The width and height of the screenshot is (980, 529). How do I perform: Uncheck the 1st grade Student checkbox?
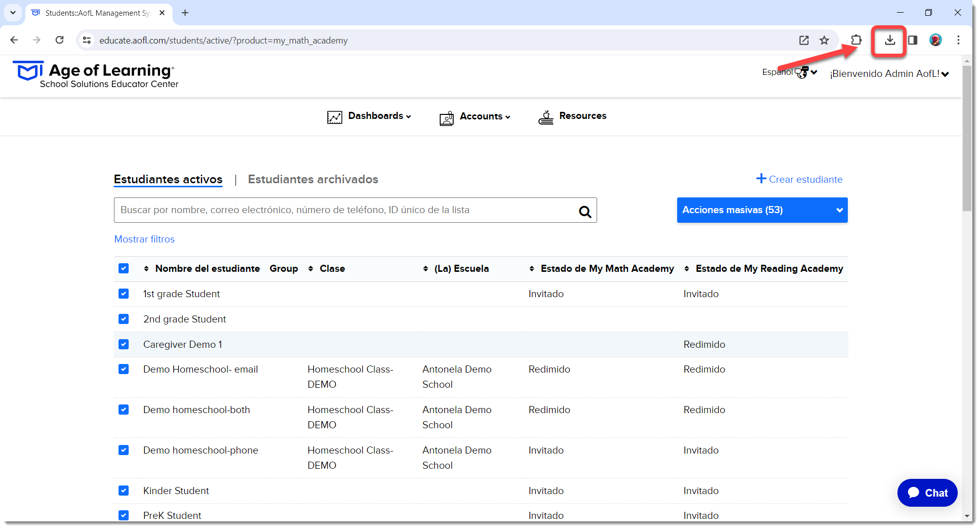tap(124, 294)
